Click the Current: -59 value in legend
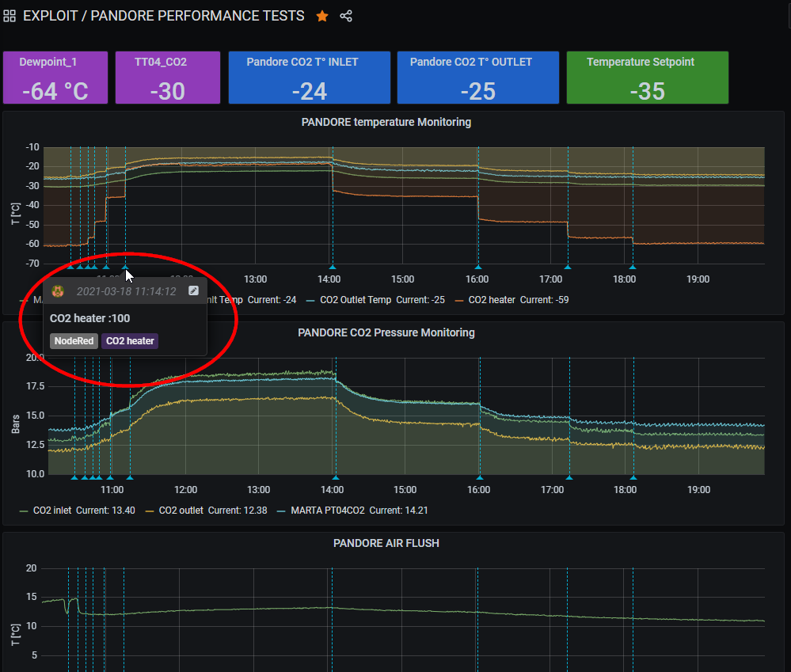This screenshot has height=672, width=791. tap(544, 300)
